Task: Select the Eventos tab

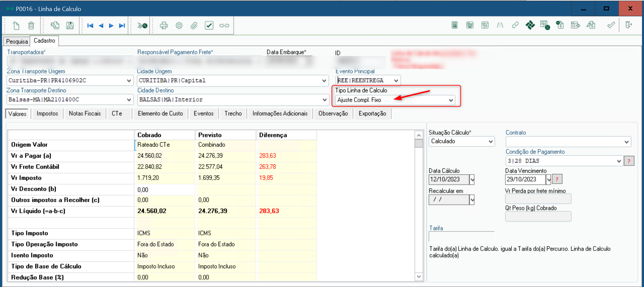Action: (204, 113)
